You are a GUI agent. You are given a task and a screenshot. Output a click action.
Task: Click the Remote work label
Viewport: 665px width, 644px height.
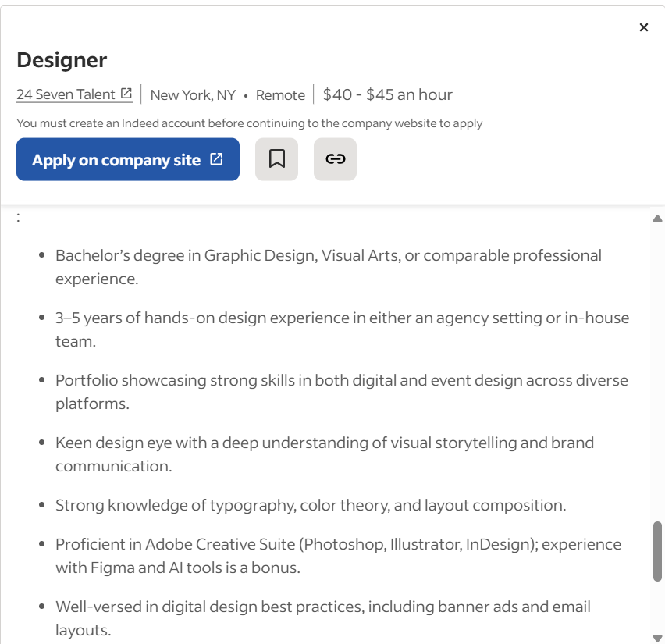click(x=280, y=95)
